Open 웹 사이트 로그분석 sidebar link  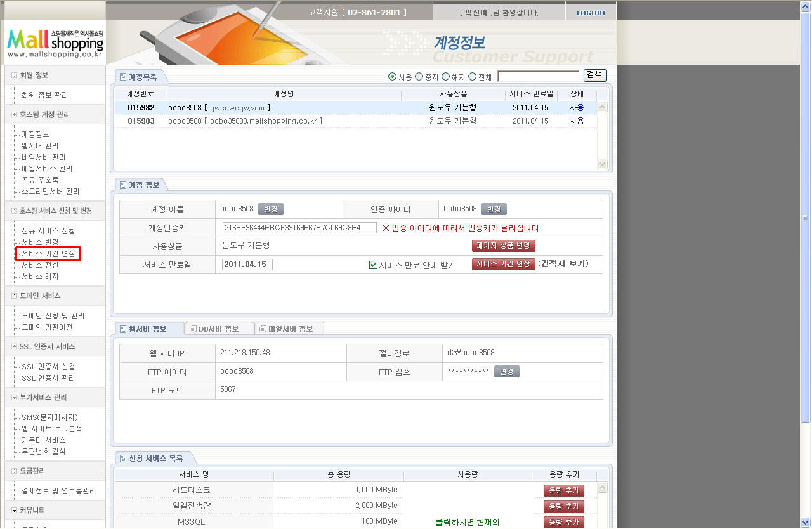click(x=51, y=429)
